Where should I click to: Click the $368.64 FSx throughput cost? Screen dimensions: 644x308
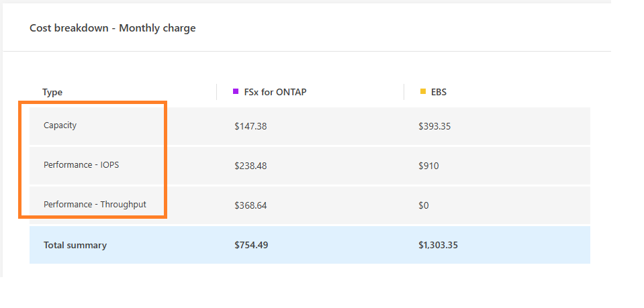pos(250,205)
